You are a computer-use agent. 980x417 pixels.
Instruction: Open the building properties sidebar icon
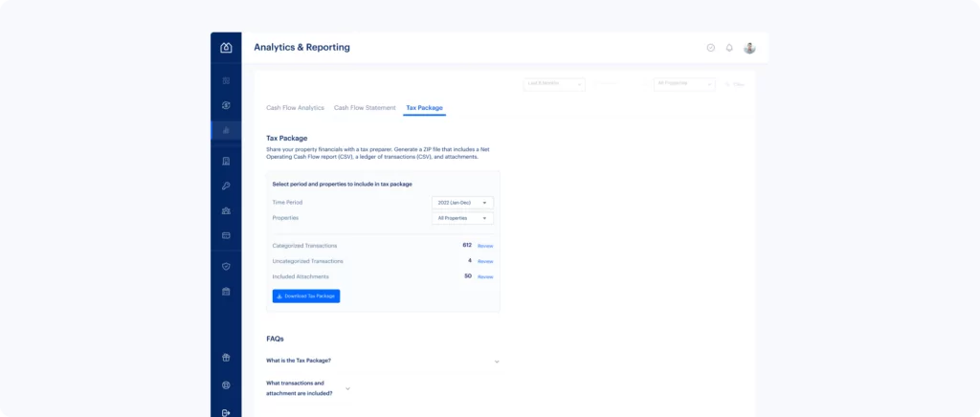226,161
